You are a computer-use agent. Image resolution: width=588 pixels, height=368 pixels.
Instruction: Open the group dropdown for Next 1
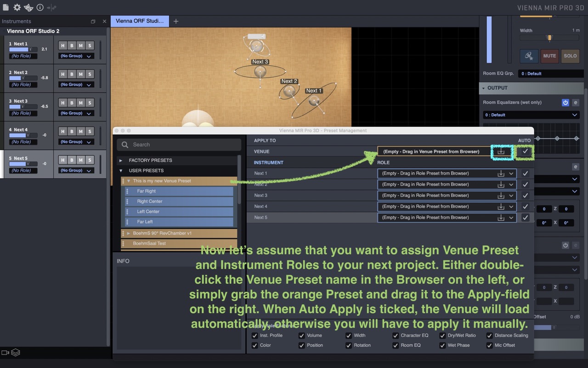point(76,56)
